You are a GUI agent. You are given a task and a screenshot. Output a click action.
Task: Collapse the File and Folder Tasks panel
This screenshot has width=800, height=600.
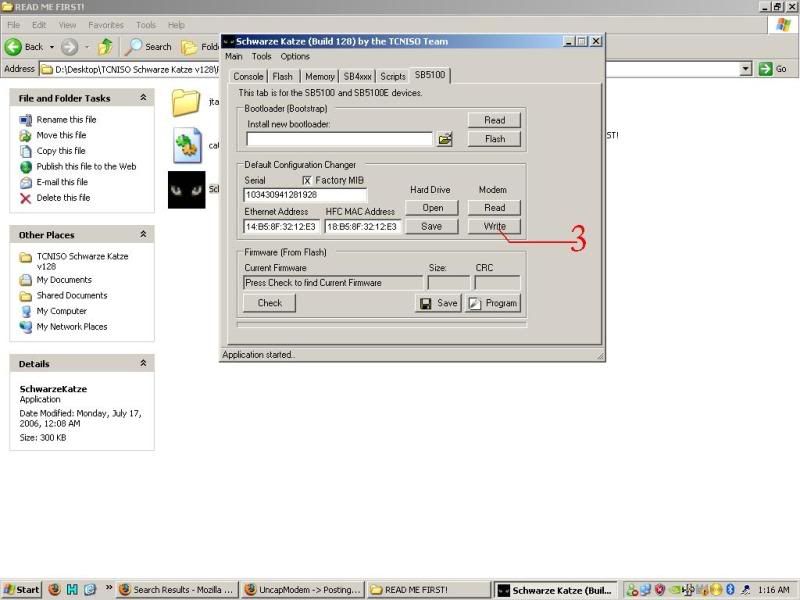(x=143, y=98)
